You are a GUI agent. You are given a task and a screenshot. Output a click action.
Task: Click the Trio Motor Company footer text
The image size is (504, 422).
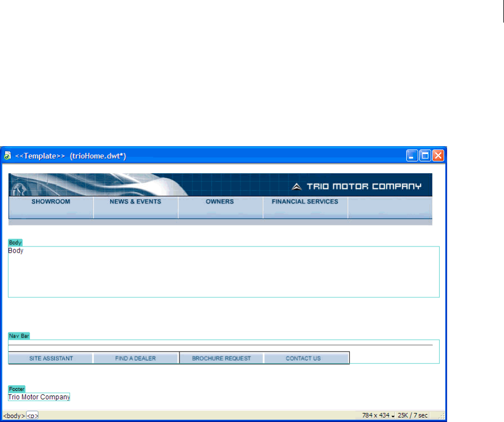click(x=39, y=397)
